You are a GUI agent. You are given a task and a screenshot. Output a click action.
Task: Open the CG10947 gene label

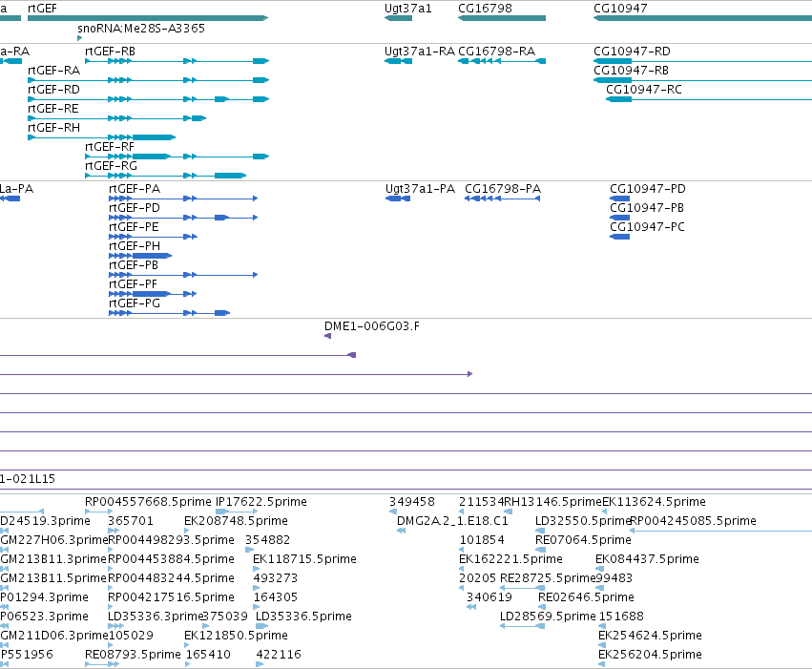point(620,9)
